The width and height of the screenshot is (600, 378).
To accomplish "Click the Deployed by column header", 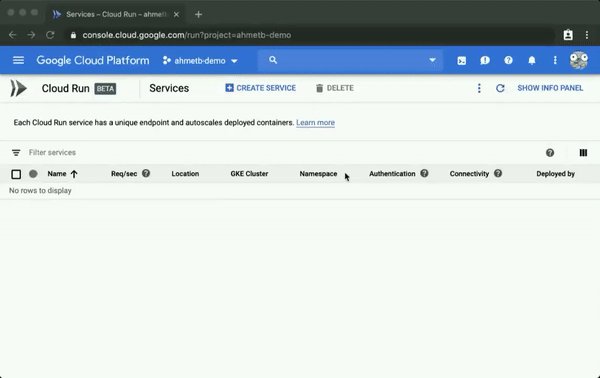I will (556, 174).
